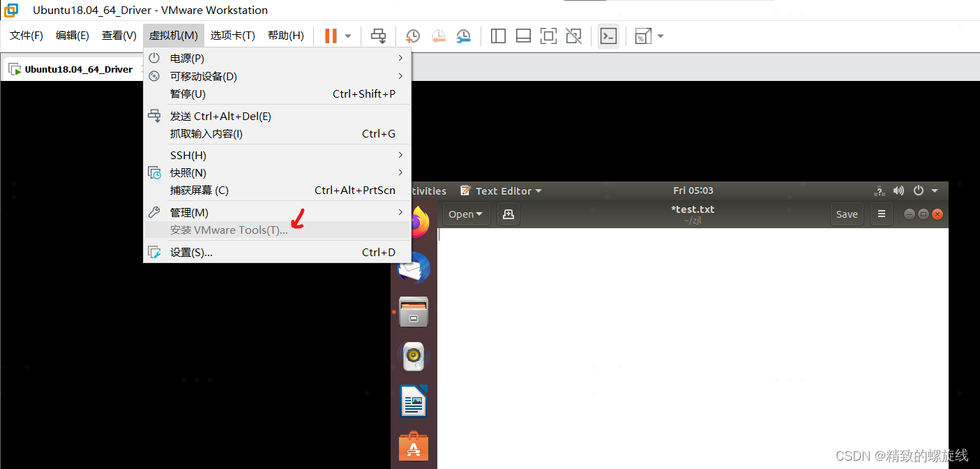
Task: Enter full screen mode via the toolbar icon
Action: click(x=548, y=36)
